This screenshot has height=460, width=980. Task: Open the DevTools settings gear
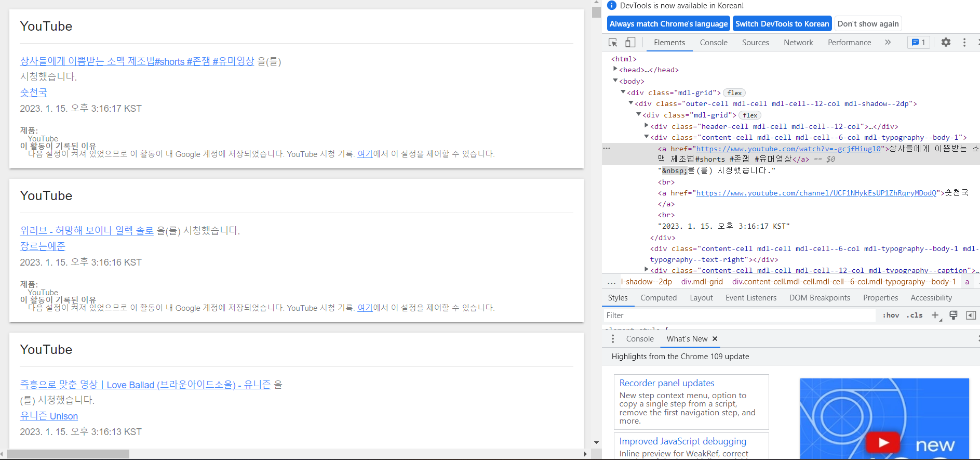coord(946,43)
